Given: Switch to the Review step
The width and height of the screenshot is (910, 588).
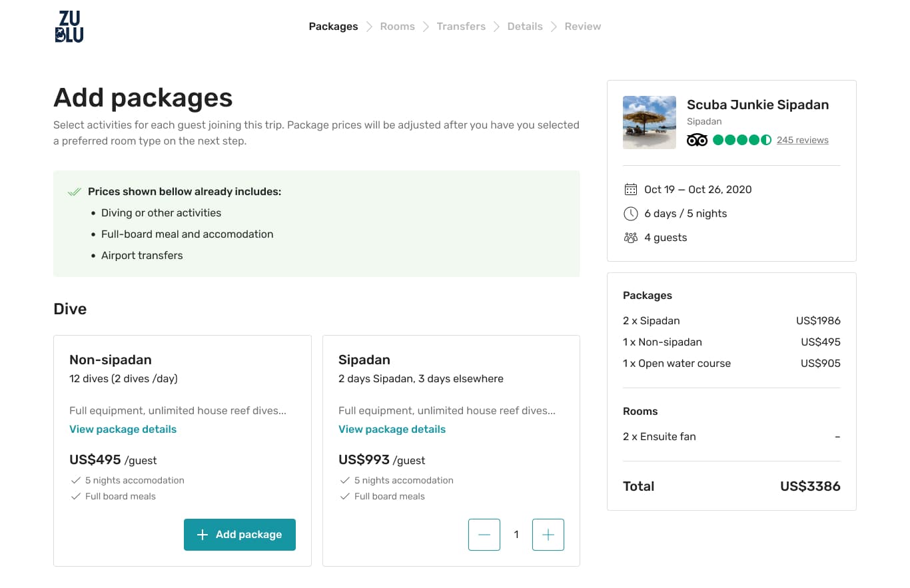Looking at the screenshot, I should (x=583, y=27).
